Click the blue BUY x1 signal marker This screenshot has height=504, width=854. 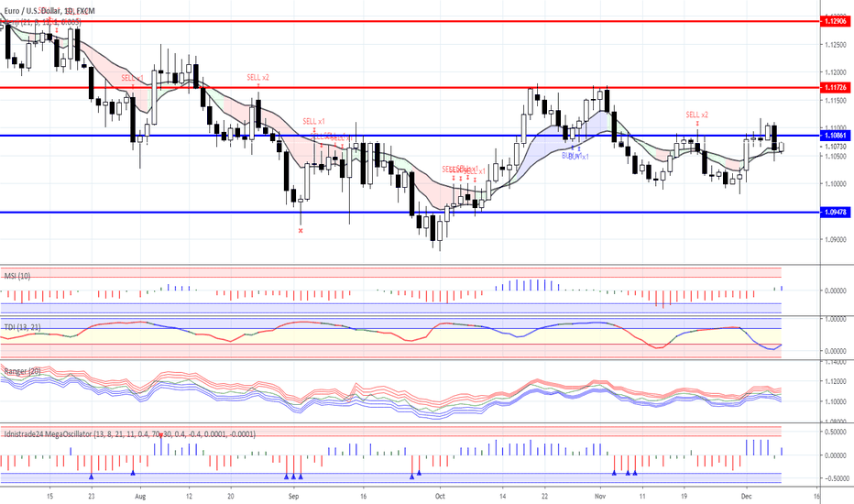[575, 156]
